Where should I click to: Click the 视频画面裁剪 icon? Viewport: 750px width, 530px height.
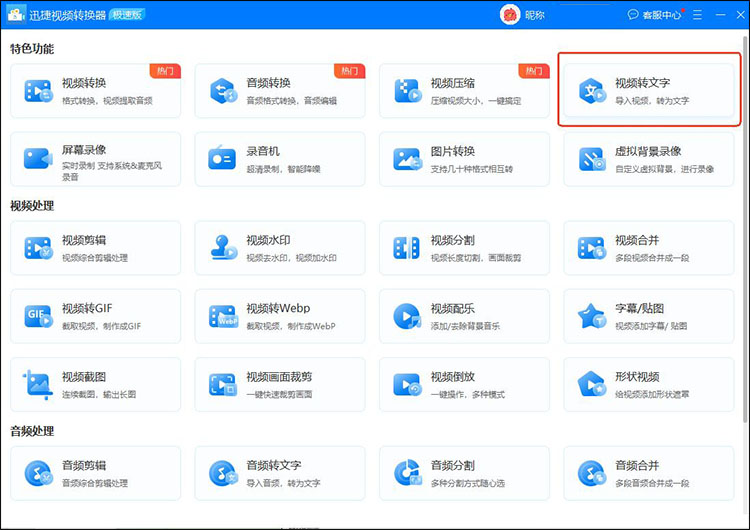pyautogui.click(x=223, y=385)
